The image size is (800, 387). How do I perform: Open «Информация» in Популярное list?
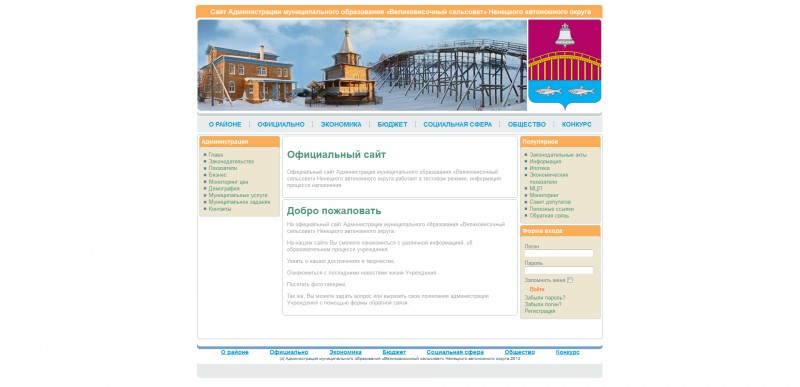pos(545,161)
